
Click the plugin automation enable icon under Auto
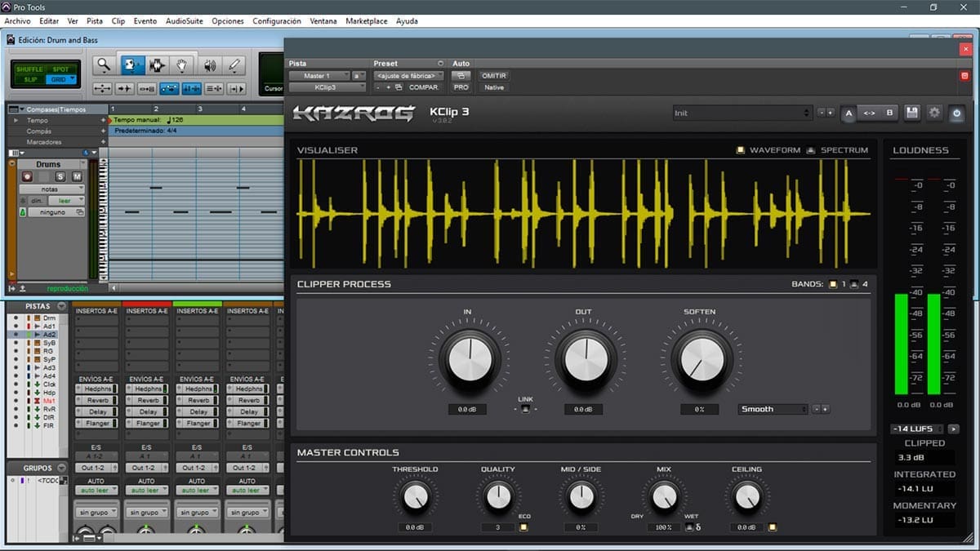tap(461, 76)
